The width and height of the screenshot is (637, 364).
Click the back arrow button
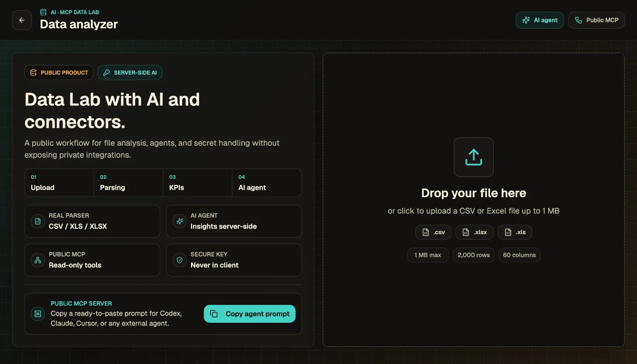(x=22, y=20)
